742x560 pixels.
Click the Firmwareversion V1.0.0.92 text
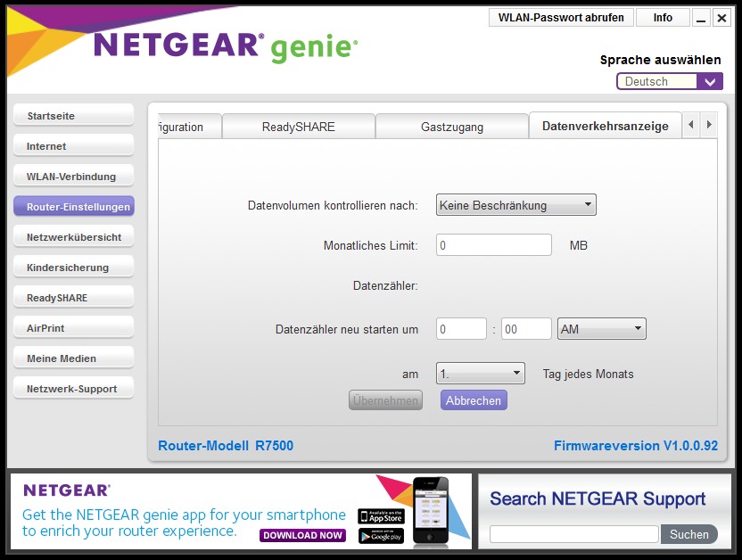[636, 446]
